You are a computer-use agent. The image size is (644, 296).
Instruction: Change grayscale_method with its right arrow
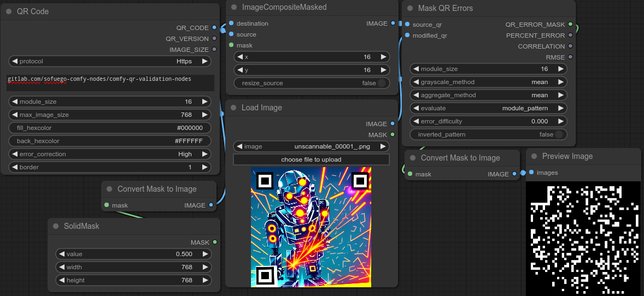click(x=560, y=82)
